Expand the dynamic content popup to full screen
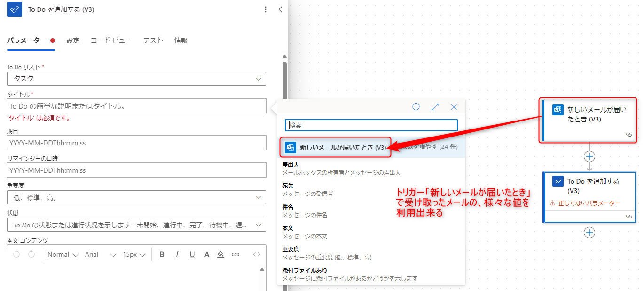Screen dimensions: 644x291 pyautogui.click(x=435, y=107)
